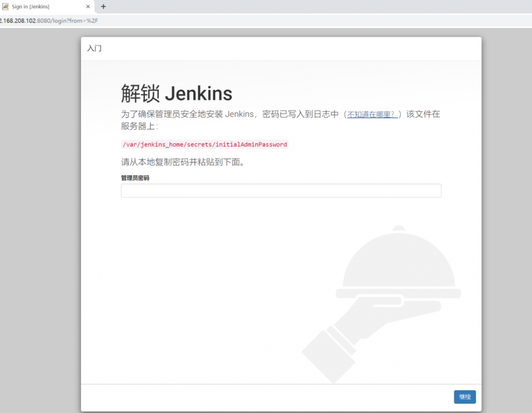The width and height of the screenshot is (532, 413).
Task: Click the cloche dome of the Jenkins artwork
Action: (399, 261)
